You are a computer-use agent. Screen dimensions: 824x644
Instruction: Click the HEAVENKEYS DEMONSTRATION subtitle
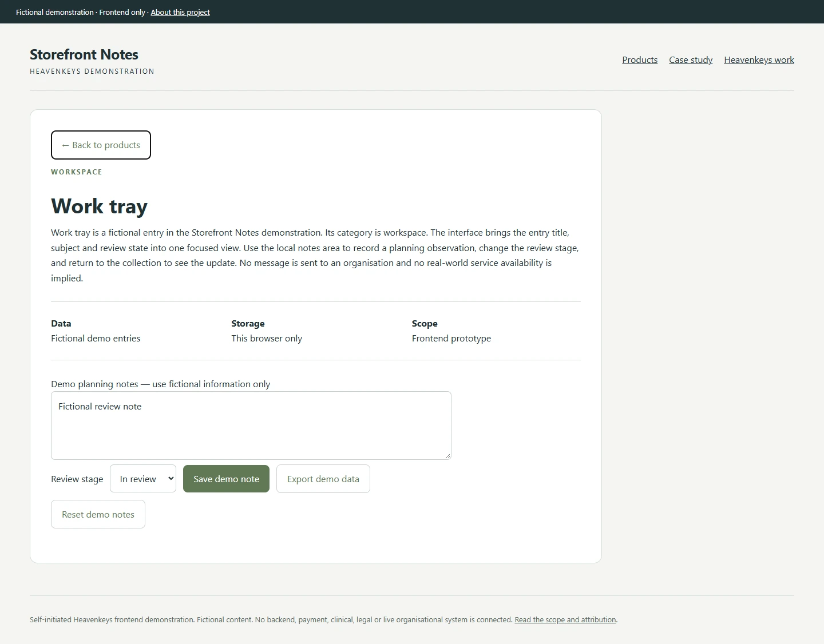pos(92,71)
